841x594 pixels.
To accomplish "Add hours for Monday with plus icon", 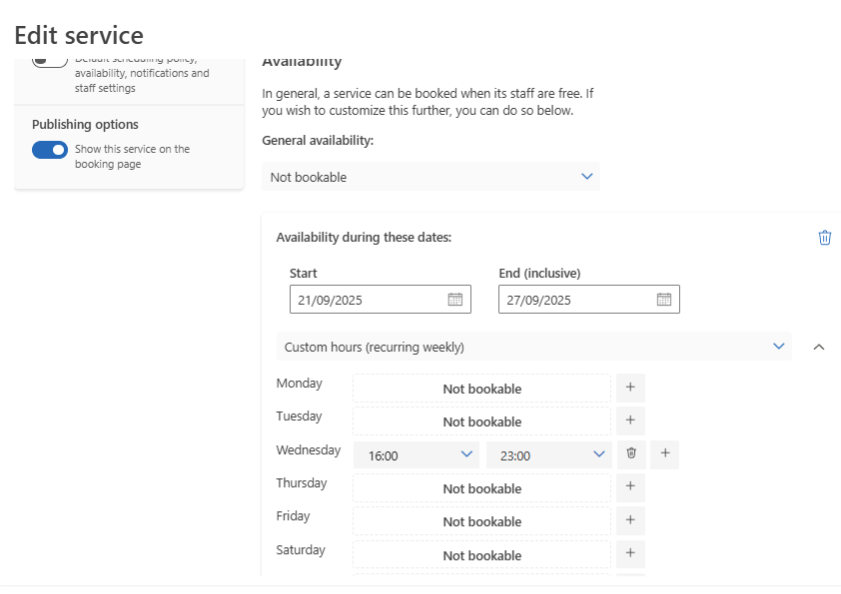I will tap(630, 388).
